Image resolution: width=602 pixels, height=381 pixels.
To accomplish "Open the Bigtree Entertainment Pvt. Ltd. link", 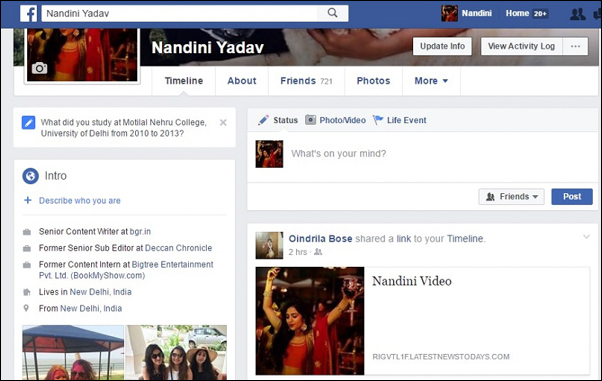I will pos(126,270).
